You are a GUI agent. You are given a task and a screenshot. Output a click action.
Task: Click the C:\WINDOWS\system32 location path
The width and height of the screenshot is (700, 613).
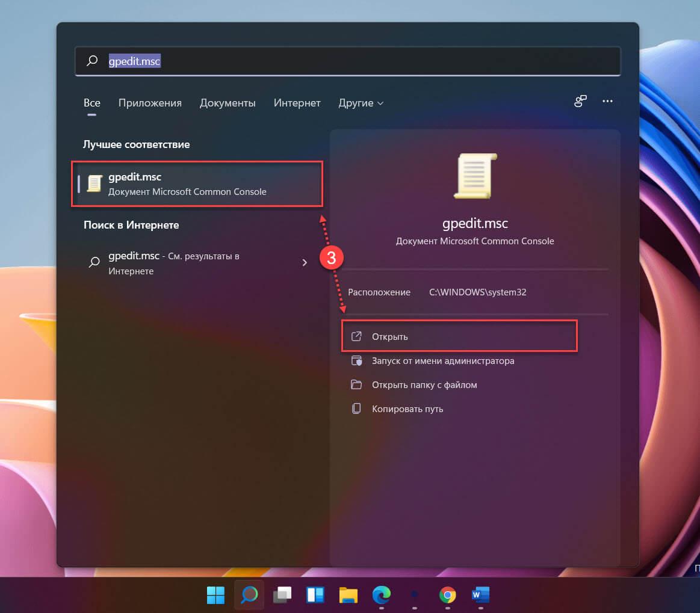tap(478, 292)
